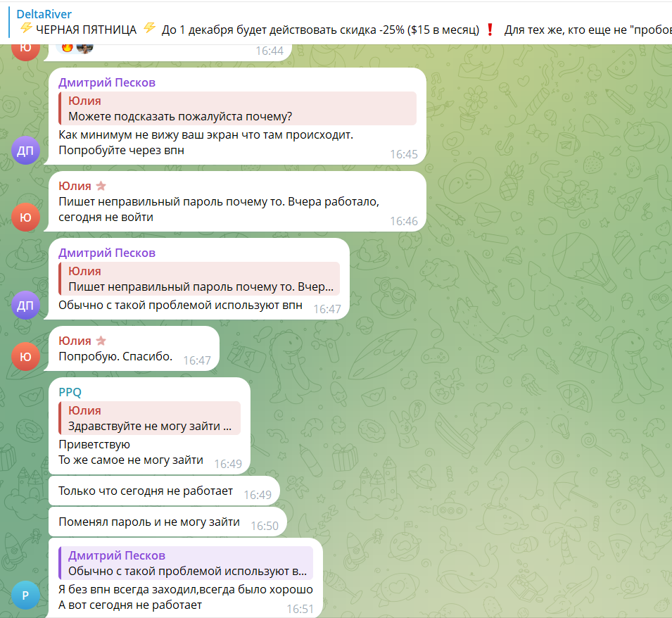Open the PPQ sender name
Screen dimensions: 672x618
coord(70,393)
